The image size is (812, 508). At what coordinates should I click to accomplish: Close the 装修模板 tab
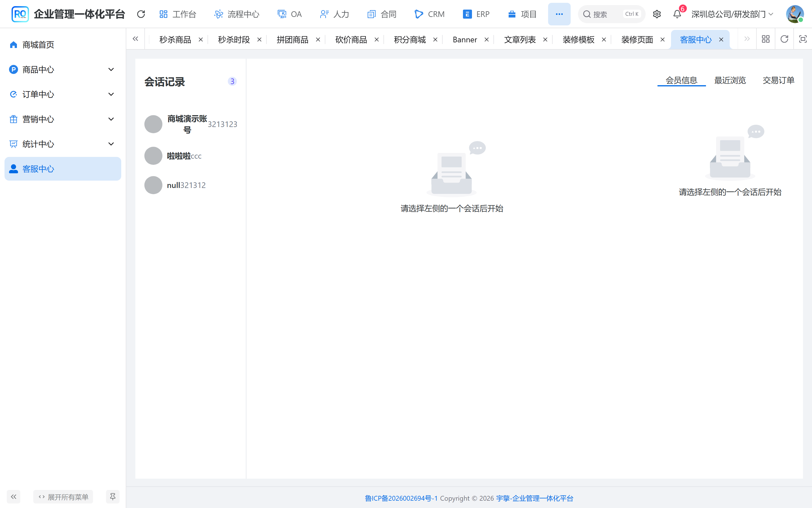tap(604, 40)
